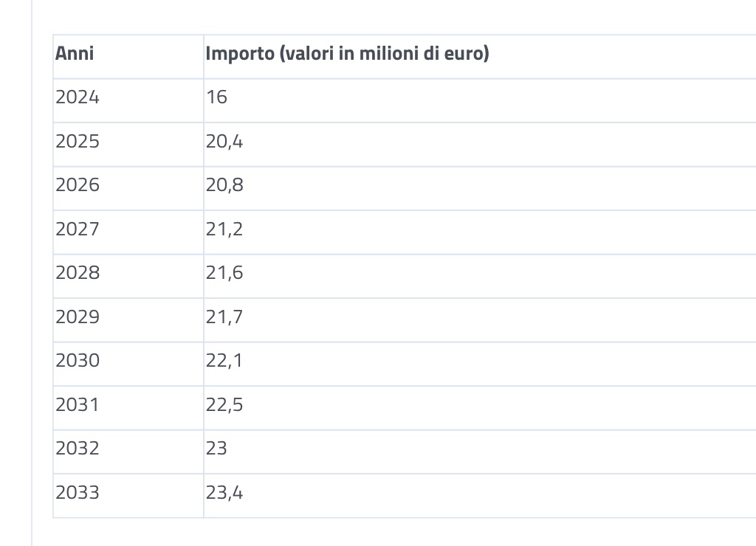Screen dimensions: 756x546
Task: Select the amount 16 cell
Action: (480, 101)
